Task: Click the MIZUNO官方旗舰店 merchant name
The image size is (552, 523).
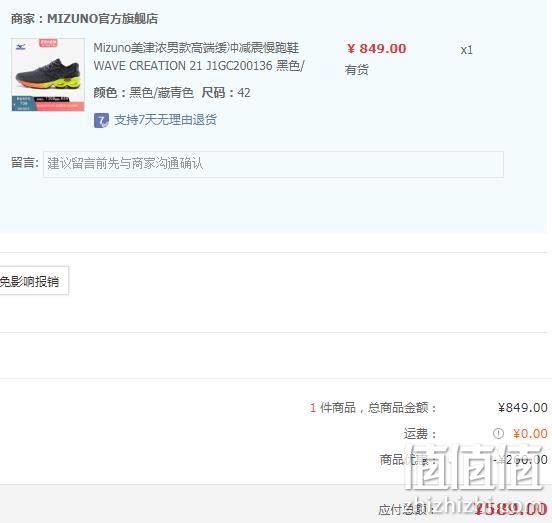Action: [x=102, y=19]
